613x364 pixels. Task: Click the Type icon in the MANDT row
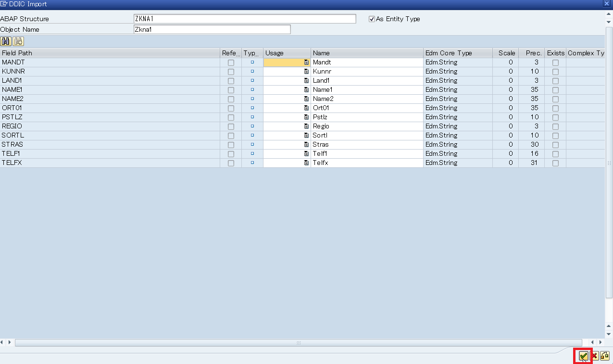(x=252, y=63)
